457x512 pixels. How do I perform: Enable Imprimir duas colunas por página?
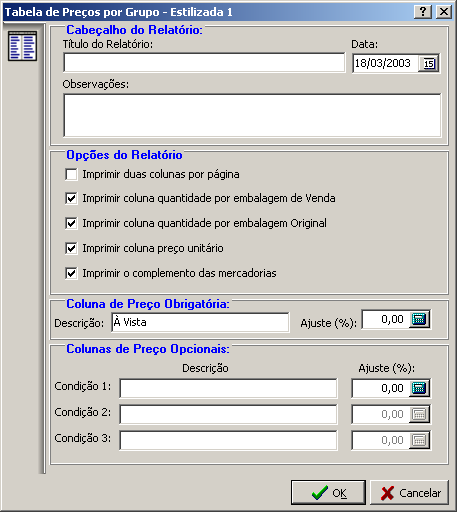coord(71,174)
